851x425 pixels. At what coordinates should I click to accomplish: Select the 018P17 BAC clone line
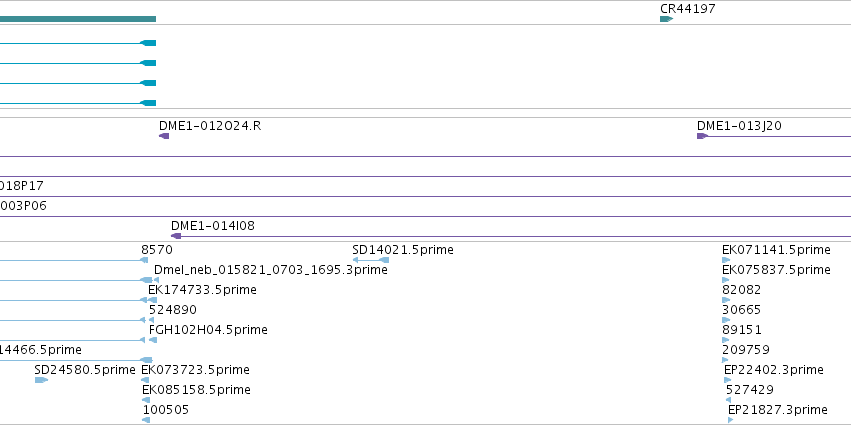click(x=426, y=196)
